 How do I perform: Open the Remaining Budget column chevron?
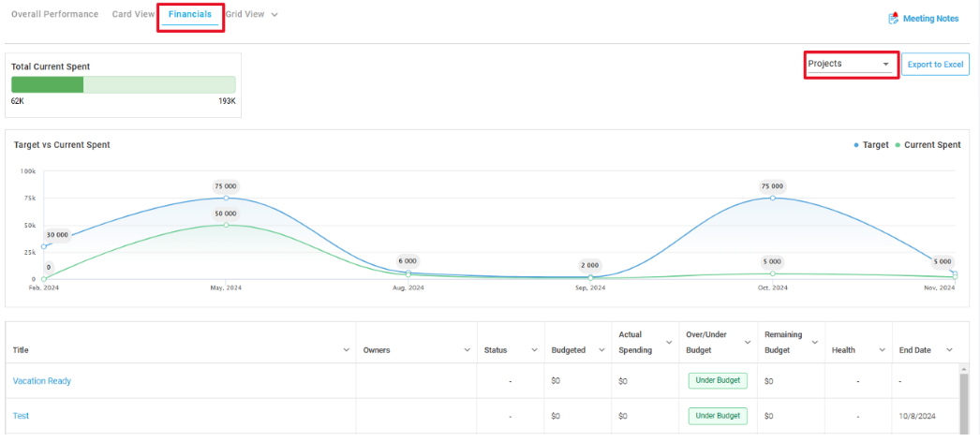pyautogui.click(x=814, y=342)
